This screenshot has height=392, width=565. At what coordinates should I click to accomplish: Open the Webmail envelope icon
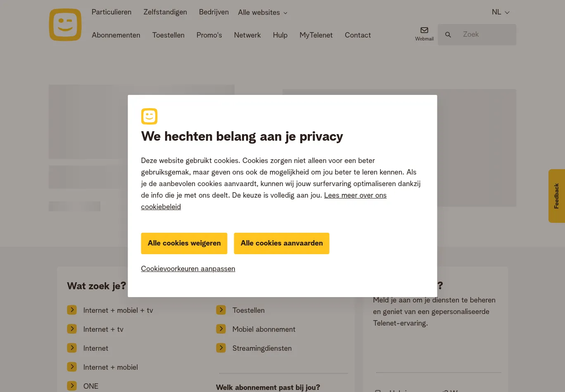pyautogui.click(x=424, y=30)
